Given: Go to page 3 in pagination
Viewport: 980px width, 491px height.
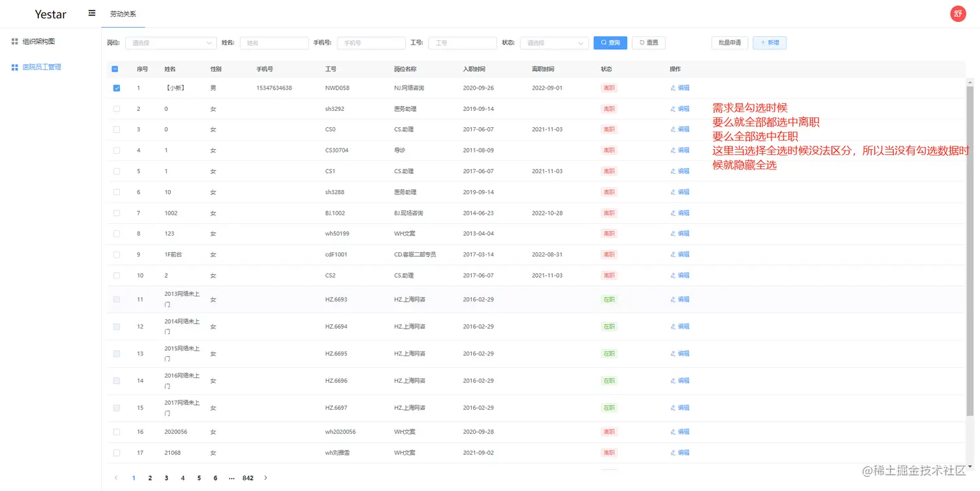Looking at the screenshot, I should pos(167,478).
